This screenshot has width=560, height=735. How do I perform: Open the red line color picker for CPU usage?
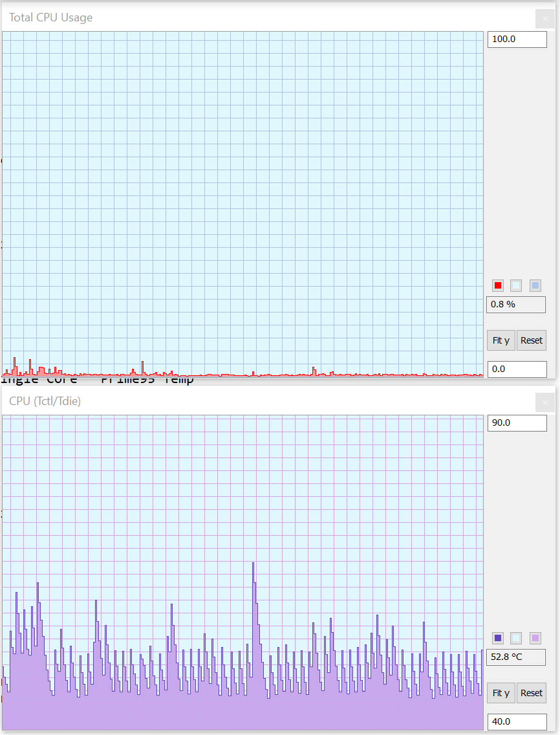pyautogui.click(x=497, y=285)
